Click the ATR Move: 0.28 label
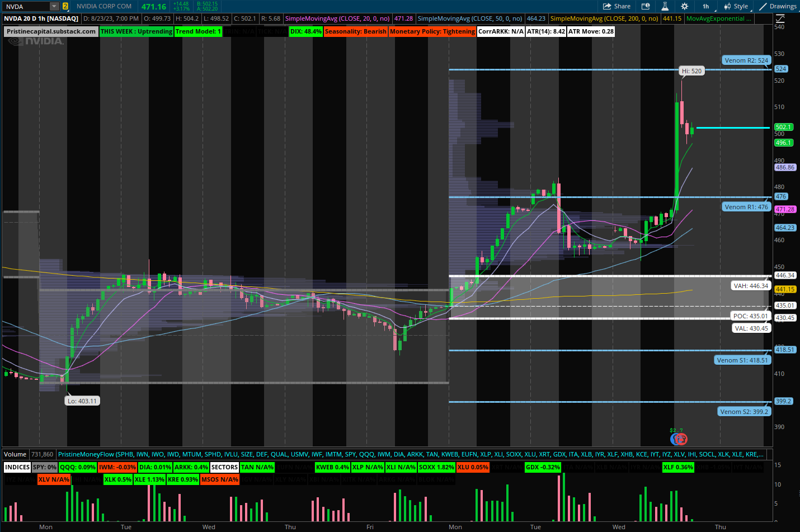800x532 pixels. (x=591, y=31)
